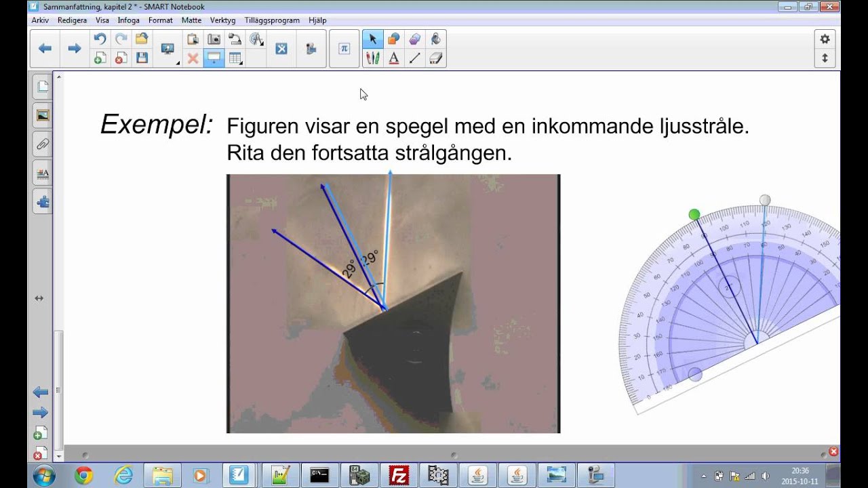Go to previous page from sidebar arrow
The width and height of the screenshot is (868, 488).
point(40,392)
